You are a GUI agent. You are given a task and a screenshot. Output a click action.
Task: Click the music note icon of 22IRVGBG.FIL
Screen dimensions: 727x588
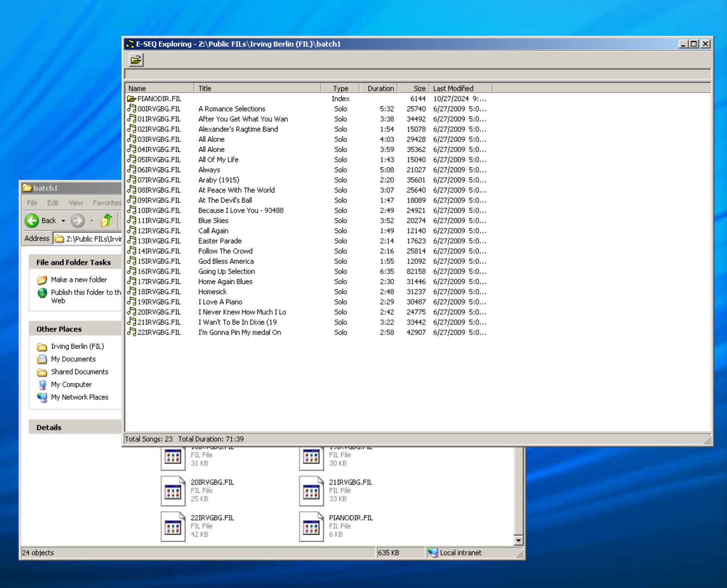(x=132, y=332)
